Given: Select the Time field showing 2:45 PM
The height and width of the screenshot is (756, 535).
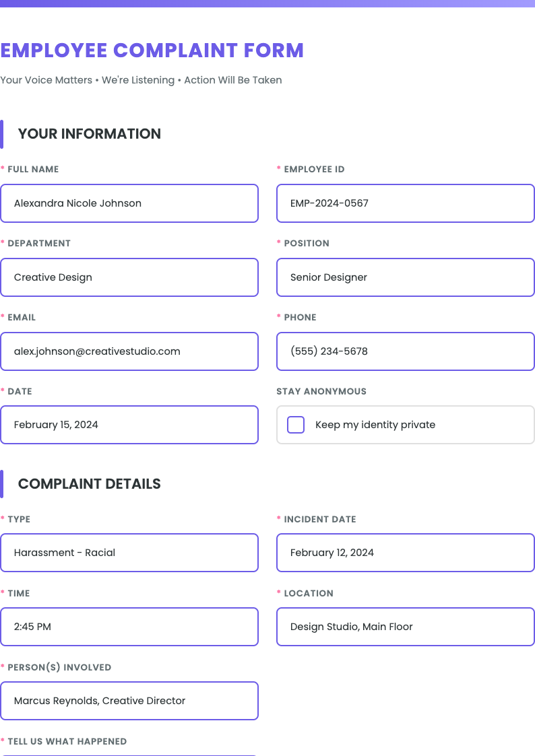Looking at the screenshot, I should (129, 626).
